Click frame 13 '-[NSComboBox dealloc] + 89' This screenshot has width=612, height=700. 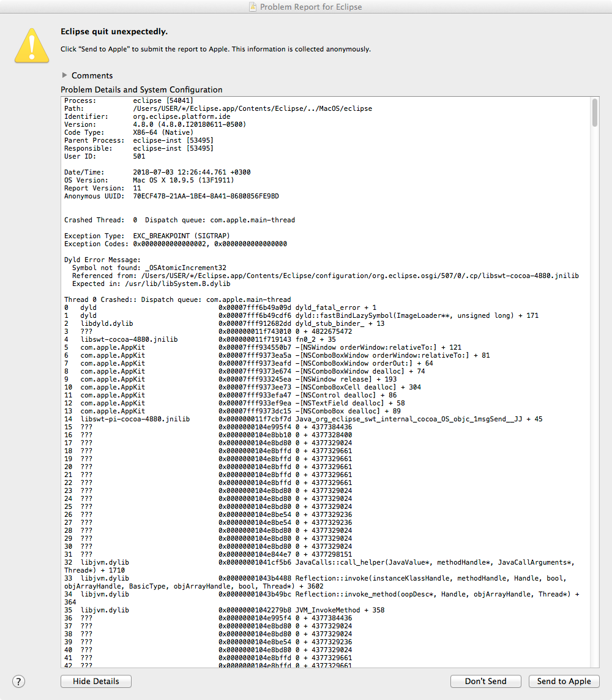coord(233,411)
